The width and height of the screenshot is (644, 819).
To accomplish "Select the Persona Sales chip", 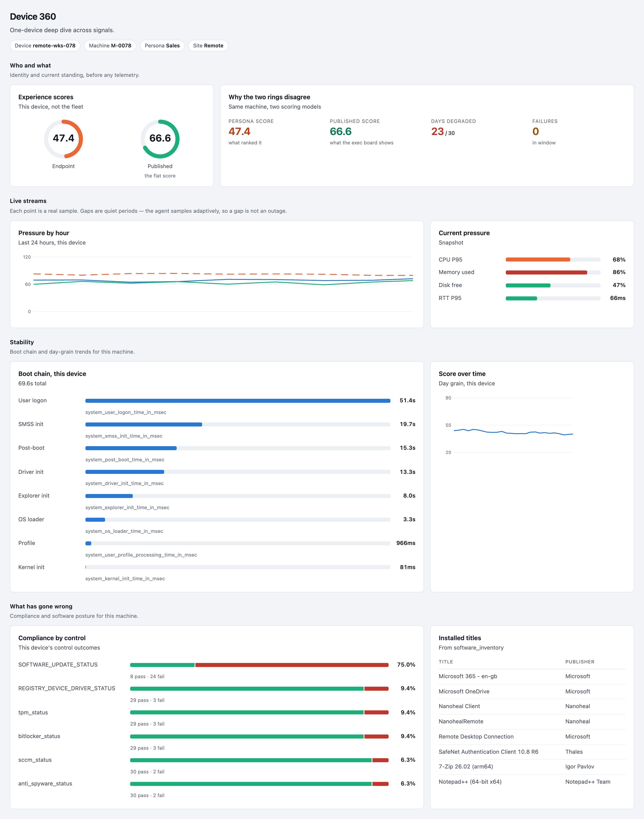I will (162, 46).
